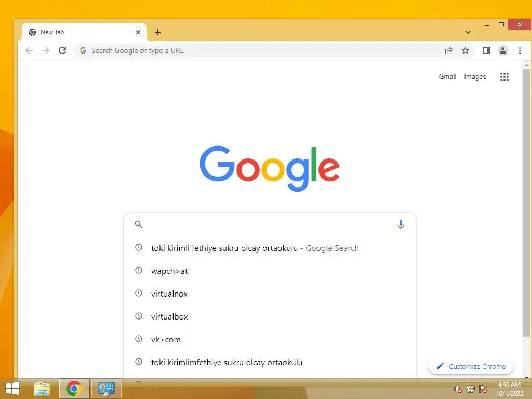The width and height of the screenshot is (532, 399).
Task: Open the Gmail link
Action: pyautogui.click(x=447, y=77)
